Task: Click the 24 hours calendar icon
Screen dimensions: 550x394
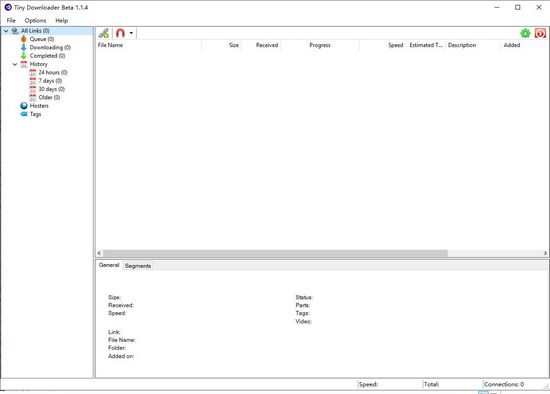Action: tap(33, 72)
